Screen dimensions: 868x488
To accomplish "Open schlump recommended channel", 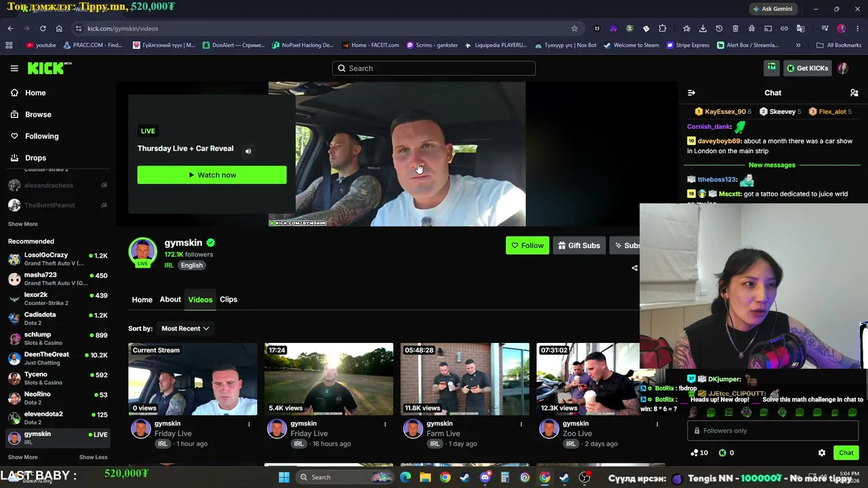I will coord(58,338).
